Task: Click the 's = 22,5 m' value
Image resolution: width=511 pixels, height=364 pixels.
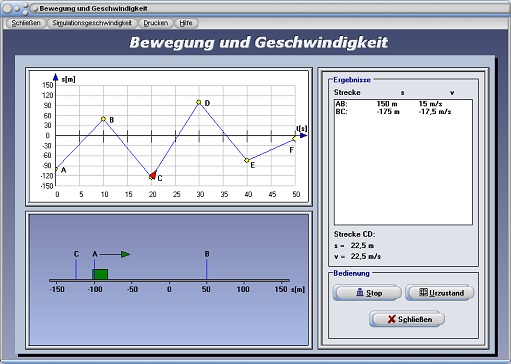Action: click(354, 246)
